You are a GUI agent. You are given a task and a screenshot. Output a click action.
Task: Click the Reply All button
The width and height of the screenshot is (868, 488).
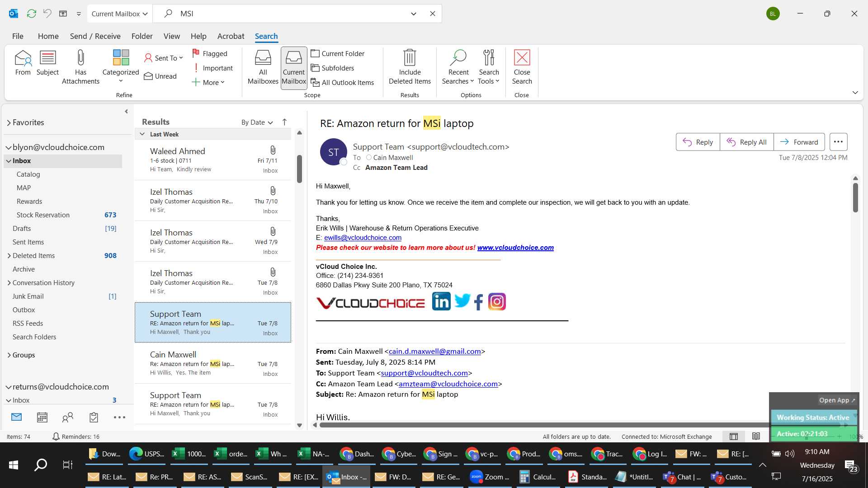[x=746, y=142]
